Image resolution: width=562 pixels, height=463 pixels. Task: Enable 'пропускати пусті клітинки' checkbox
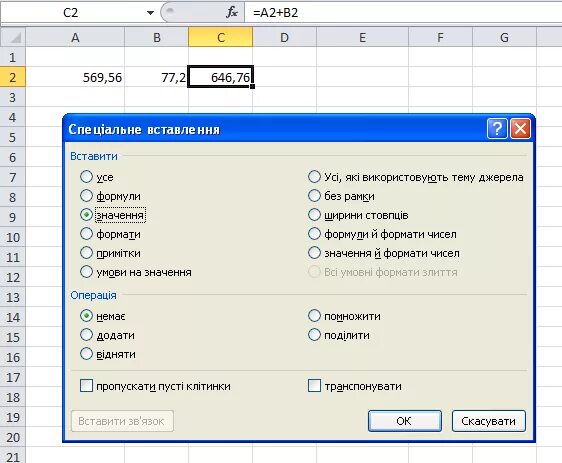(86, 386)
